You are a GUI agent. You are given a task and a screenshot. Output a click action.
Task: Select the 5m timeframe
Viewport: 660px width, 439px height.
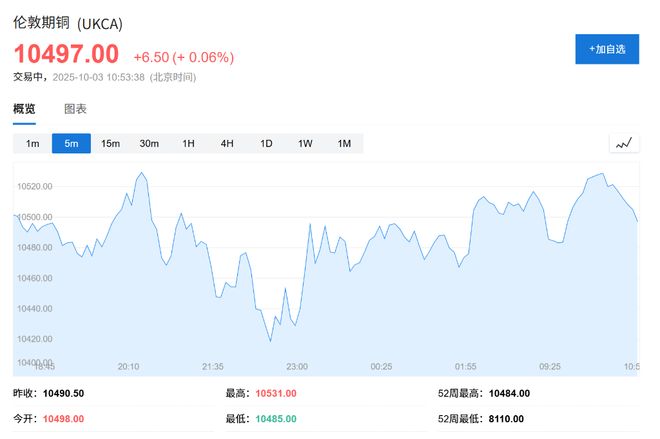click(71, 144)
